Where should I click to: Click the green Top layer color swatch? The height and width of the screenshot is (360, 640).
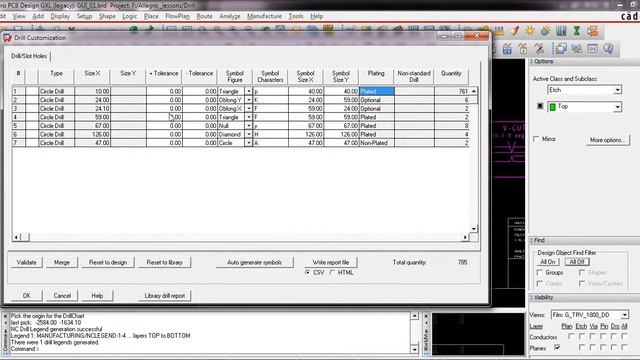(x=553, y=107)
